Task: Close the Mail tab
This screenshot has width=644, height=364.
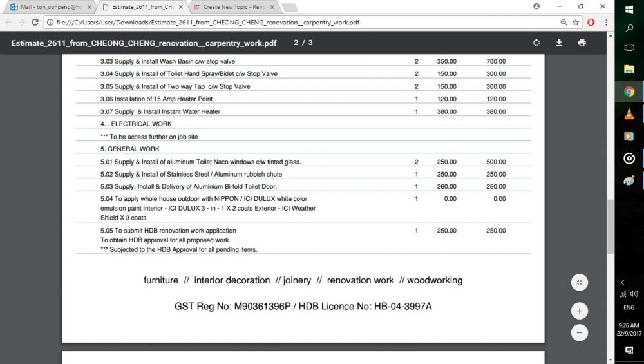Action: tap(89, 7)
